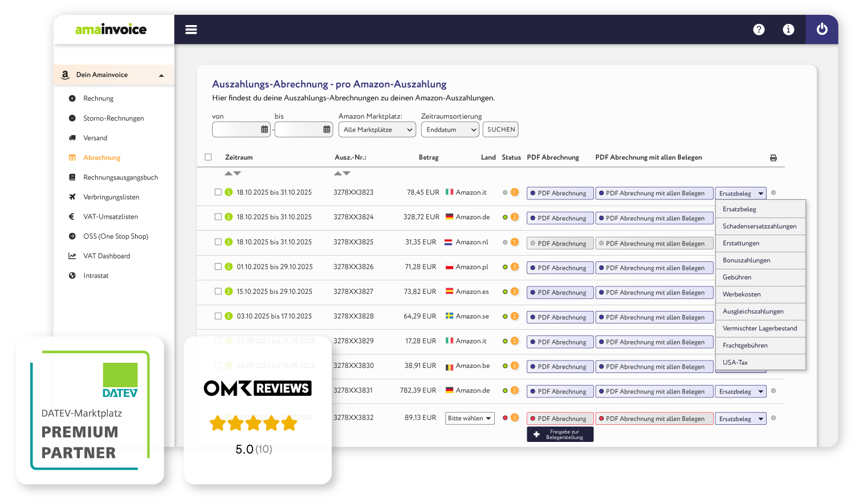
Task: Select Schadensersatzzahlungen from the dropdown list
Action: click(760, 226)
